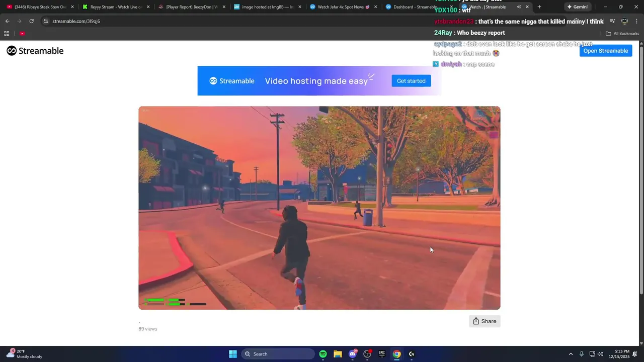Show hidden system tray icons
The image size is (644, 362).
click(x=571, y=354)
